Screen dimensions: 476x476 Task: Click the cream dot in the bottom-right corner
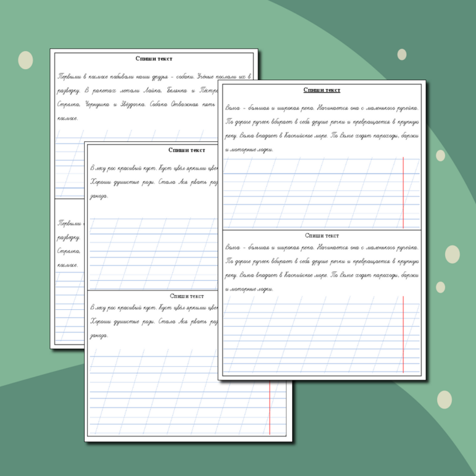click(445, 398)
